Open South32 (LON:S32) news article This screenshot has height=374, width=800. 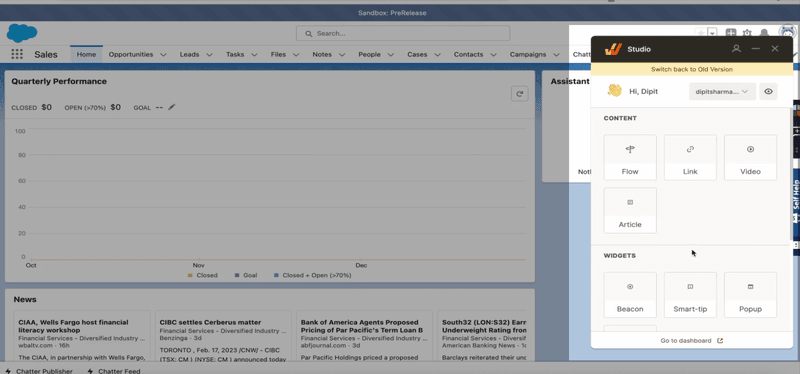484,326
